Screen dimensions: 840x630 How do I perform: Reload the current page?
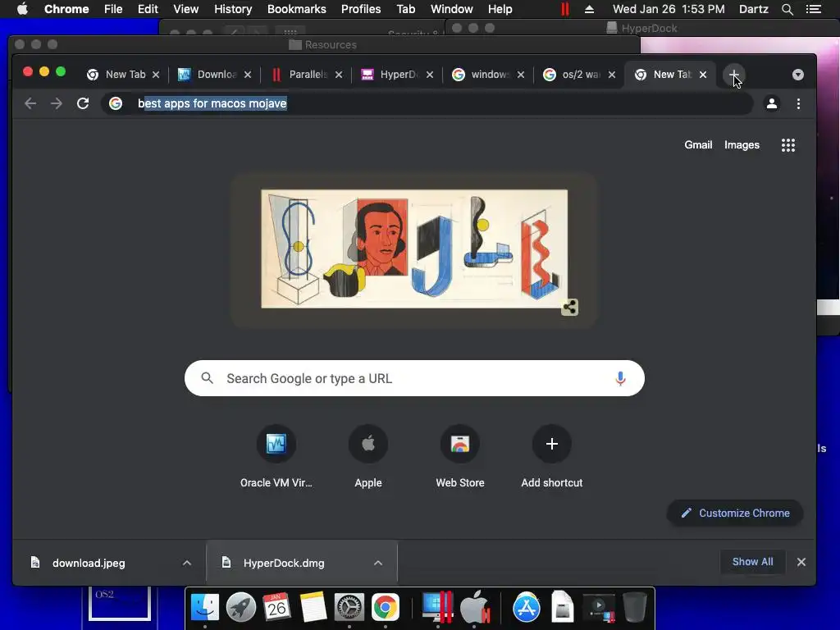pos(83,103)
